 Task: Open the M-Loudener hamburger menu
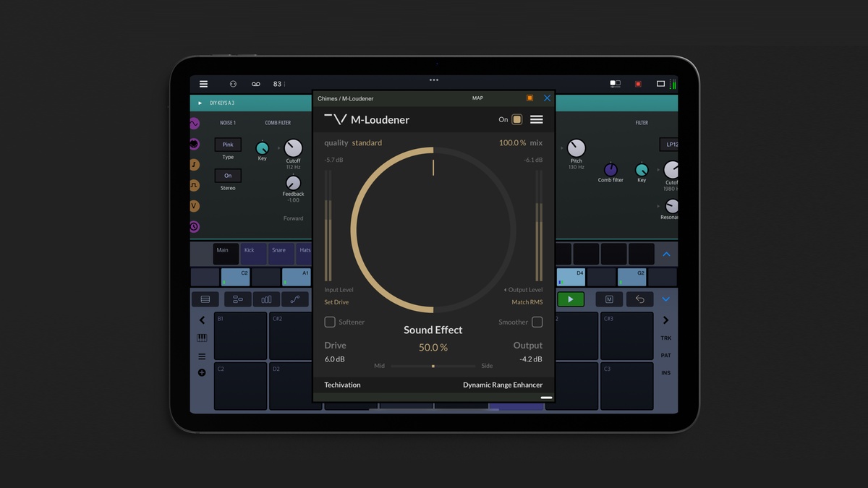coord(537,119)
